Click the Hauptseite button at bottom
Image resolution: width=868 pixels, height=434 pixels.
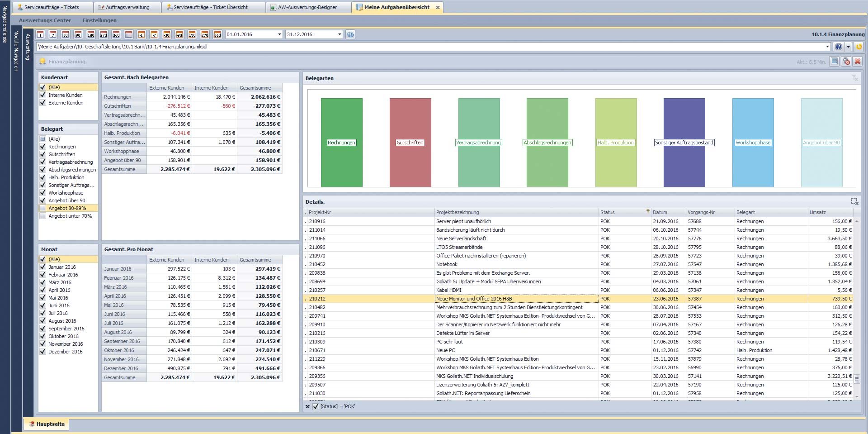pyautogui.click(x=47, y=424)
